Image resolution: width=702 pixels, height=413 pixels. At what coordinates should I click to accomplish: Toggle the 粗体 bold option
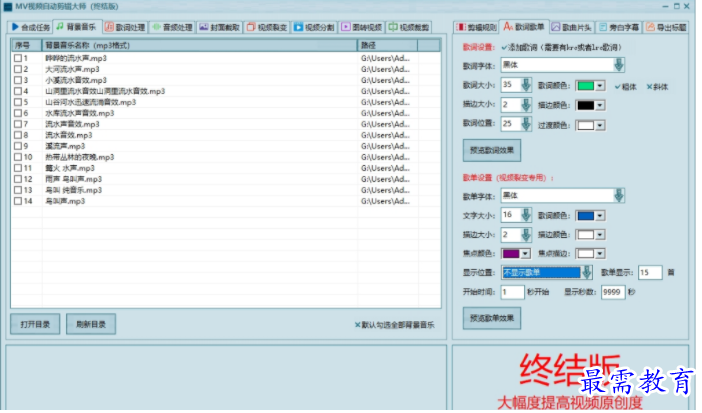pyautogui.click(x=625, y=87)
